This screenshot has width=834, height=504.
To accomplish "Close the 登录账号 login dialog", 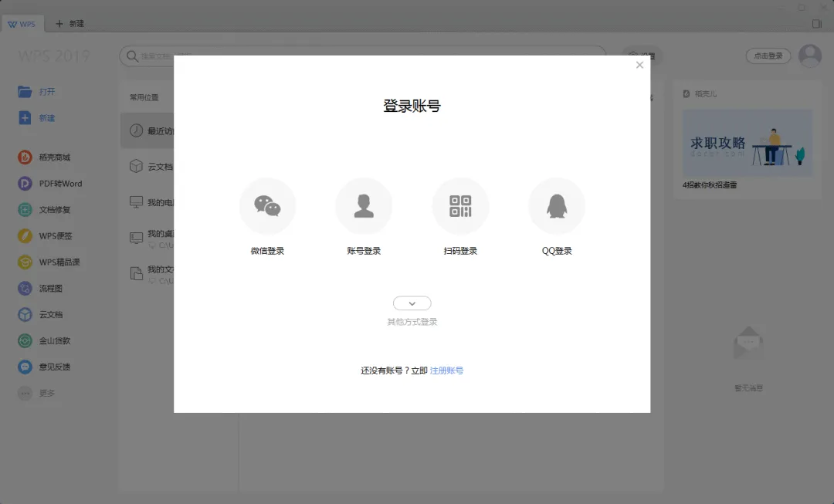I will tap(640, 65).
